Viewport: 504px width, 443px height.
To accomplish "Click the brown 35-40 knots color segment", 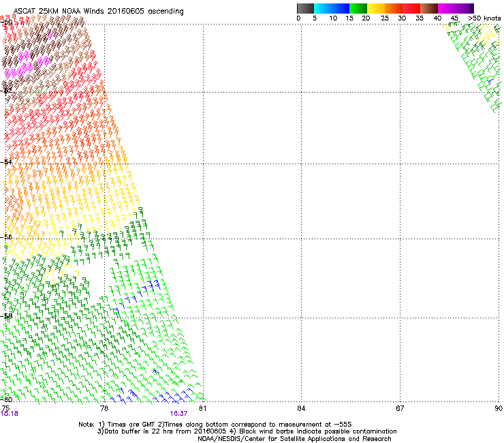I will pos(429,8).
